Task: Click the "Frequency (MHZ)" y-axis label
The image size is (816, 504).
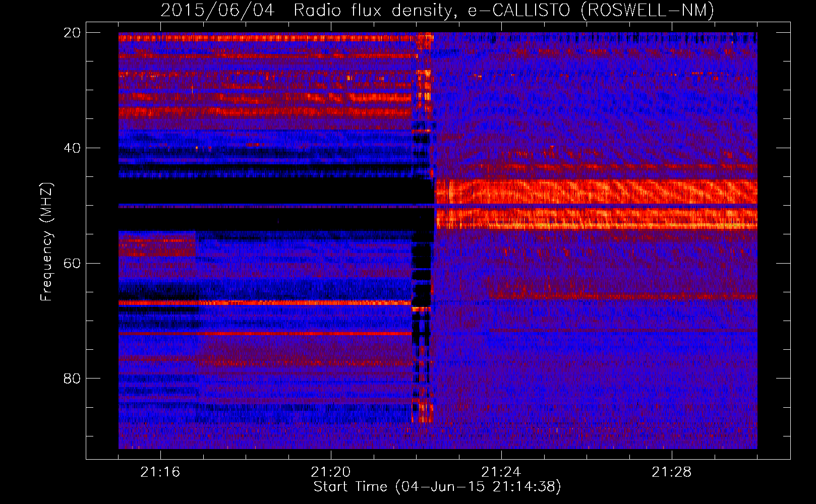Action: [x=46, y=242]
